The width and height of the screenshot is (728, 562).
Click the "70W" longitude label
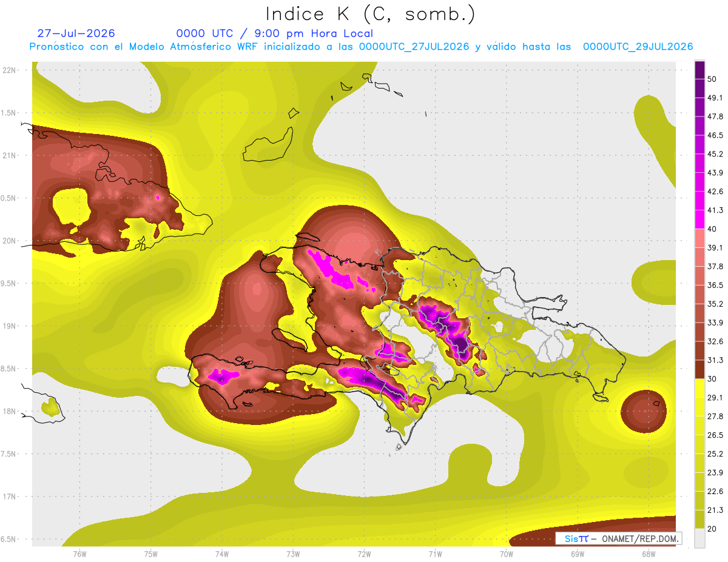[x=506, y=554]
